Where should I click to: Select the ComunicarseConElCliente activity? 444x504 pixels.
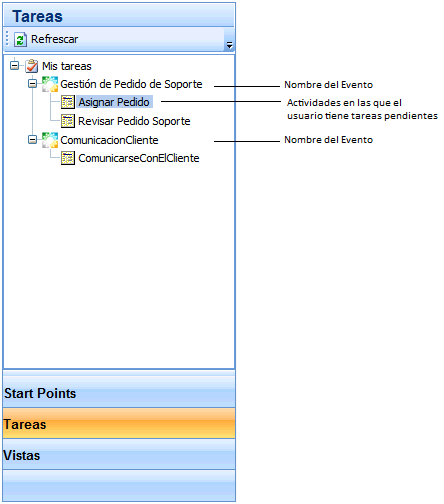pyautogui.click(x=139, y=158)
